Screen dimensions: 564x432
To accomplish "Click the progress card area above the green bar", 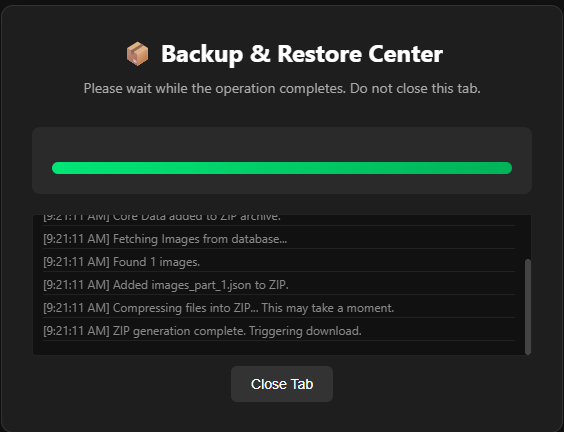I will [282, 144].
